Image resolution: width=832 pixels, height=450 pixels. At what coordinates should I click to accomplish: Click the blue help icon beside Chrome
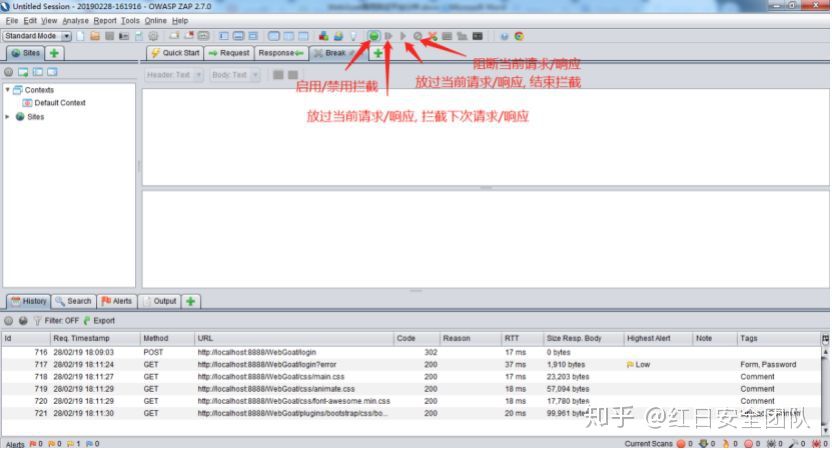click(504, 36)
